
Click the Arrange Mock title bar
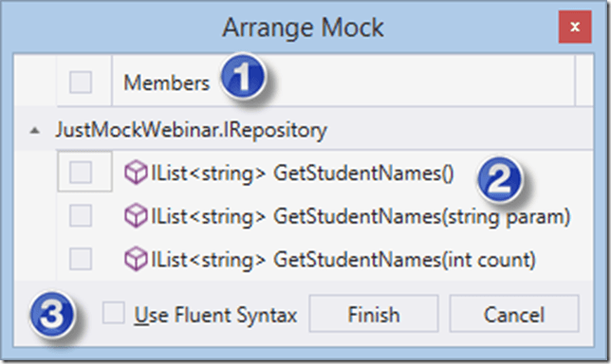click(304, 27)
